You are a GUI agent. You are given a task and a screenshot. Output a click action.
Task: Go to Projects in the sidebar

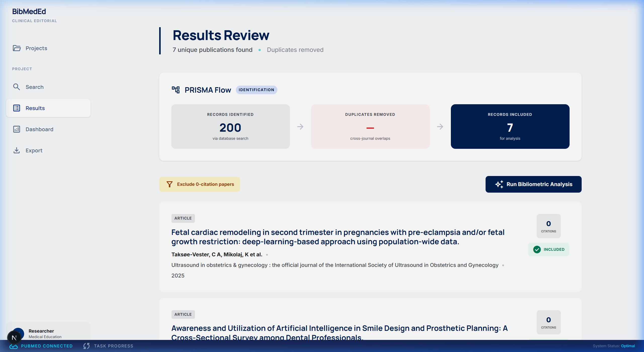(48, 48)
